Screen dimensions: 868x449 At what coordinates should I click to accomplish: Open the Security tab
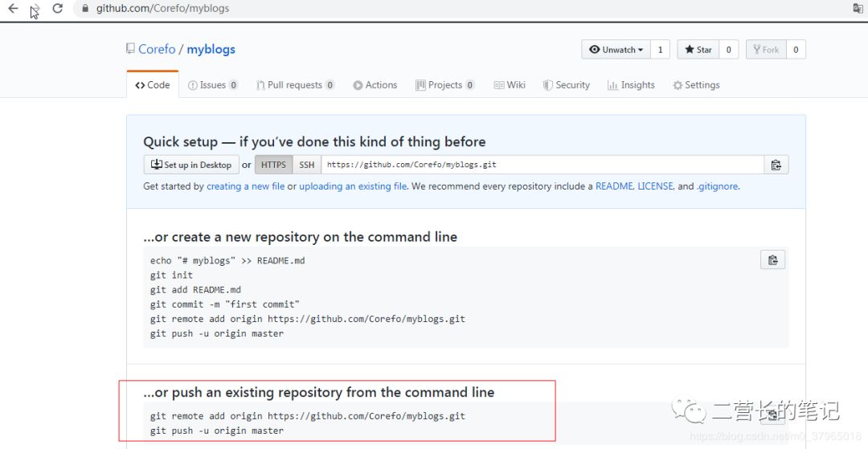[x=567, y=84]
